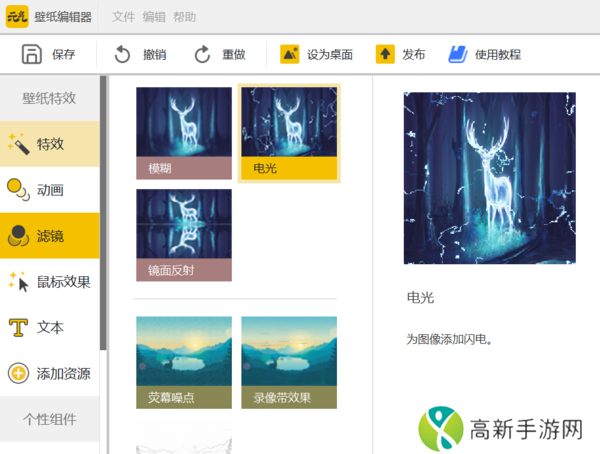Click the 撤销 text button
Screen dimensions: 600x454
(155, 54)
